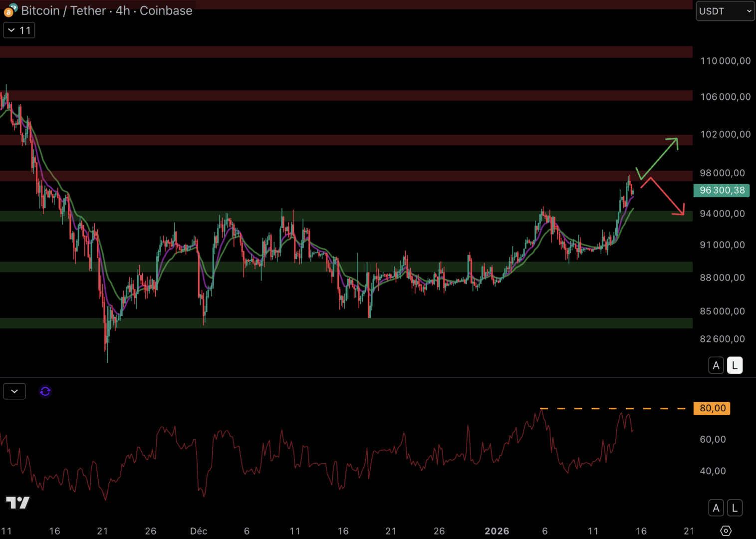Select the orange dashed horizontal line at 80
Screen dimensions: 756x539
tap(613, 408)
